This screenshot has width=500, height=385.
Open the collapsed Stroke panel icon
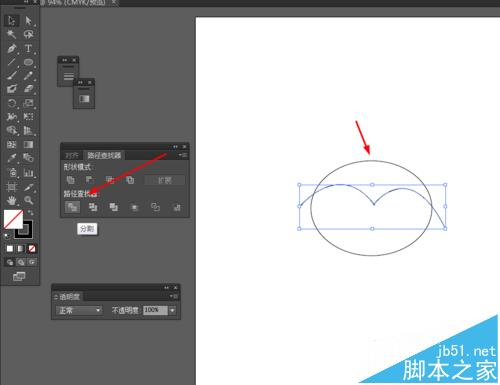click(x=68, y=76)
